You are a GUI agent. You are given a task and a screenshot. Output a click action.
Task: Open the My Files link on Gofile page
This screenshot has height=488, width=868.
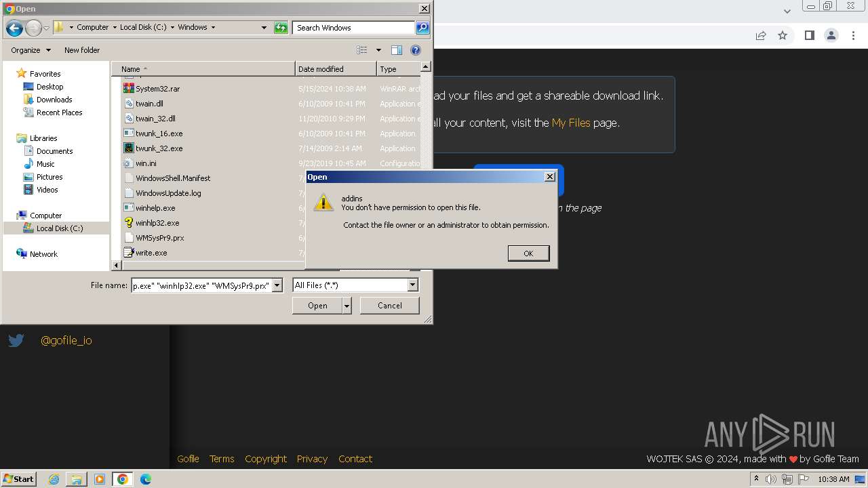(571, 123)
